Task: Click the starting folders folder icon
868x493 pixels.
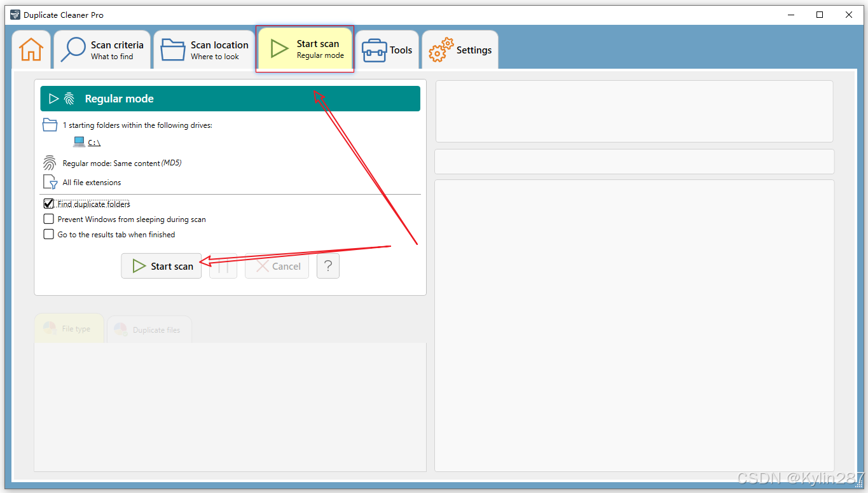Action: click(50, 125)
